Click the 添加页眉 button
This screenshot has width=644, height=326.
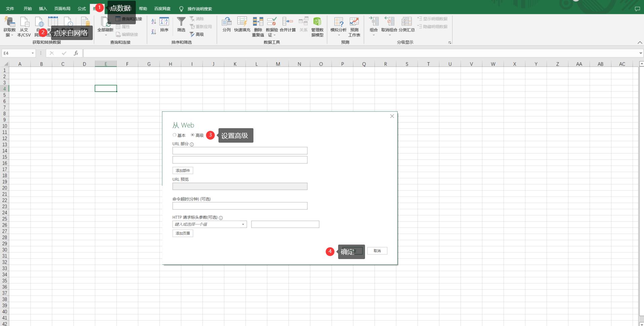pyautogui.click(x=183, y=233)
